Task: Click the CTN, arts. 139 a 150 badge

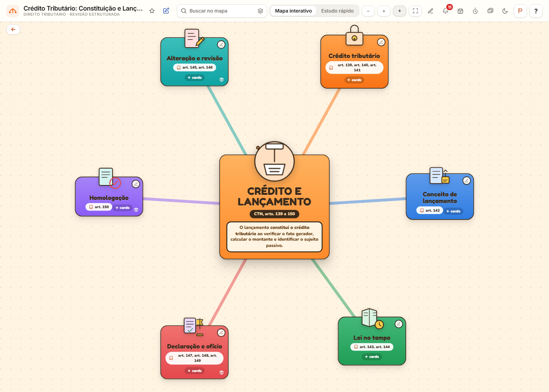Action: click(274, 214)
